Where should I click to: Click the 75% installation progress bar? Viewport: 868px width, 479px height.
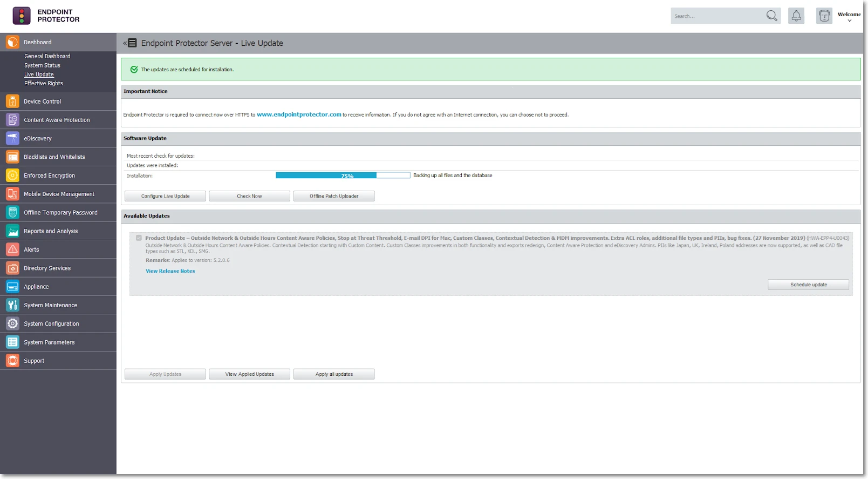[x=343, y=176]
